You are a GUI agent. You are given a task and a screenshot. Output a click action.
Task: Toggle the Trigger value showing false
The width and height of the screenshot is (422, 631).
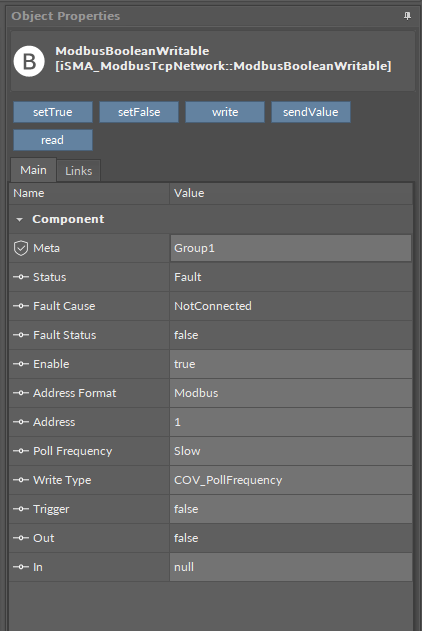(x=291, y=509)
